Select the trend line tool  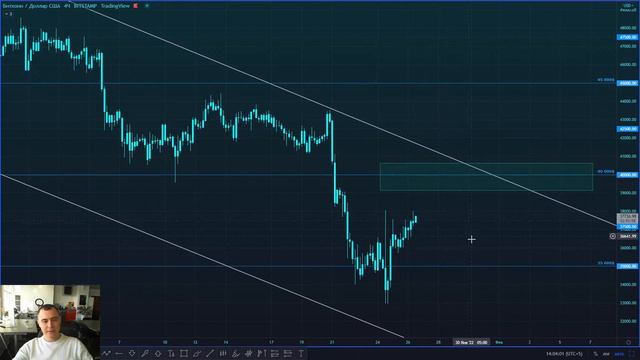(x=210, y=353)
